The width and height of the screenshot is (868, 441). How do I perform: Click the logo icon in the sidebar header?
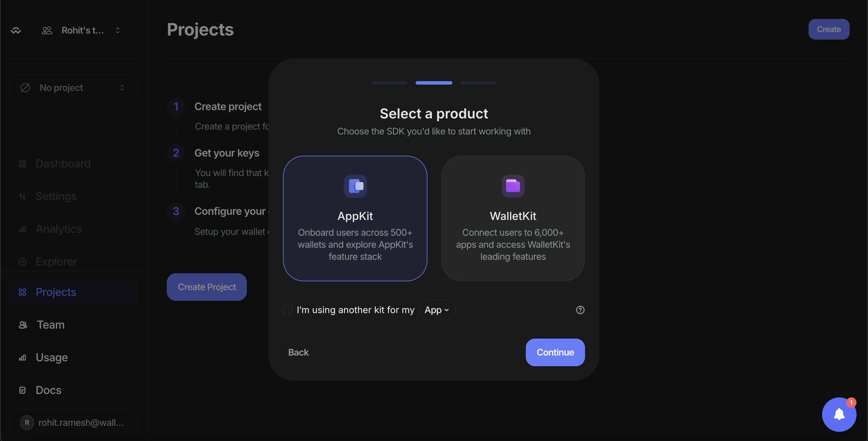[x=16, y=31]
